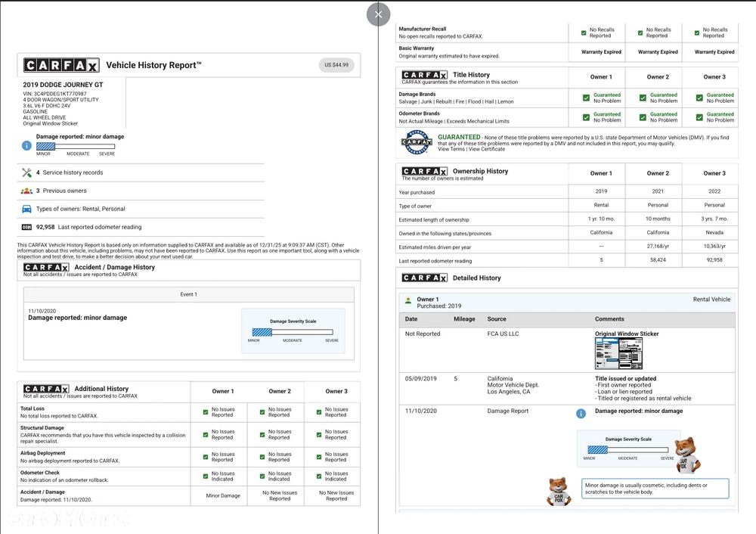Click the 05/09/2019 date entry

[421, 379]
